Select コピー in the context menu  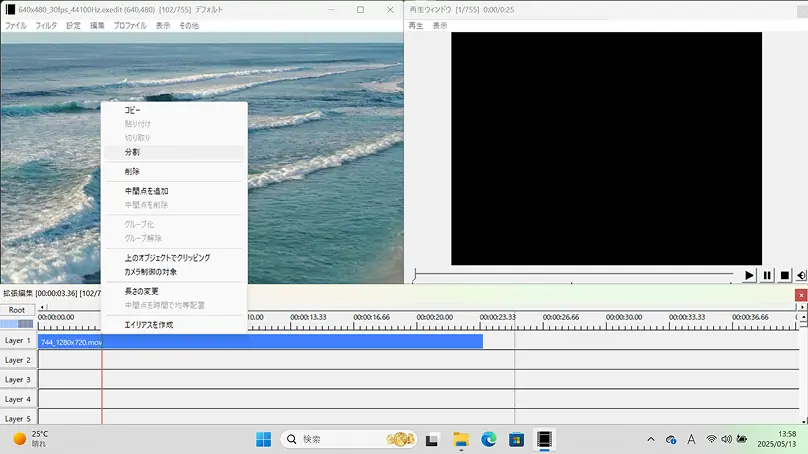(174, 110)
